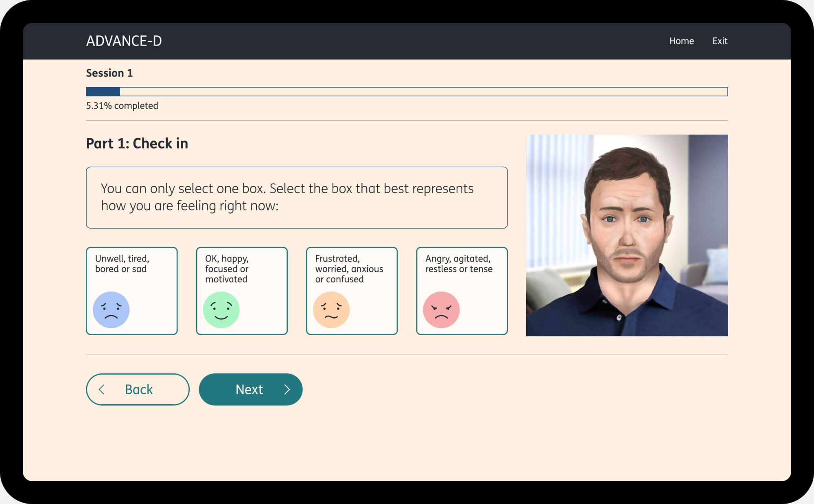Click the ADVANCE-D logo title

[124, 41]
